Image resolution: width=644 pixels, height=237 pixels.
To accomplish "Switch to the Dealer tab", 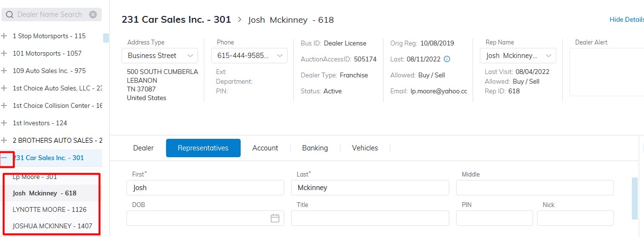I will tap(143, 148).
